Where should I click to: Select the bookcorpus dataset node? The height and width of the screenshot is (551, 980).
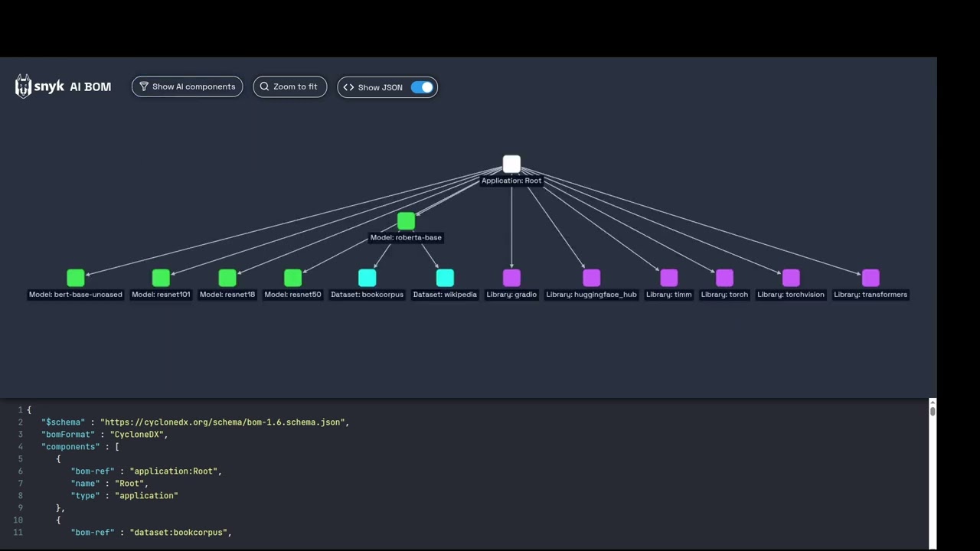[x=367, y=278]
